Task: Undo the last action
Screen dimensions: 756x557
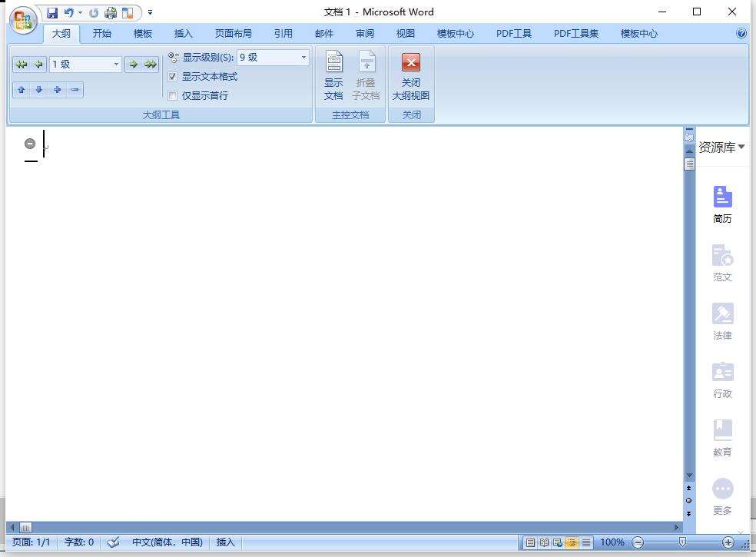Action: [x=69, y=13]
